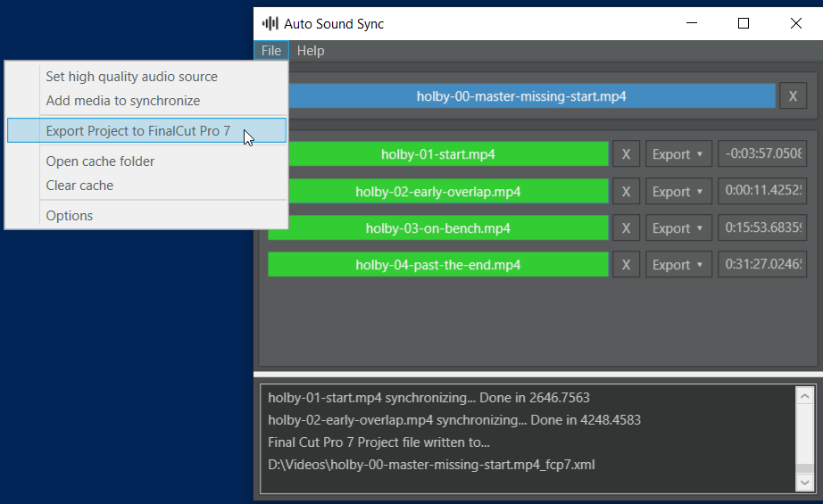This screenshot has height=504, width=823.
Task: Minimize the Auto Sound Sync window
Action: click(x=692, y=23)
